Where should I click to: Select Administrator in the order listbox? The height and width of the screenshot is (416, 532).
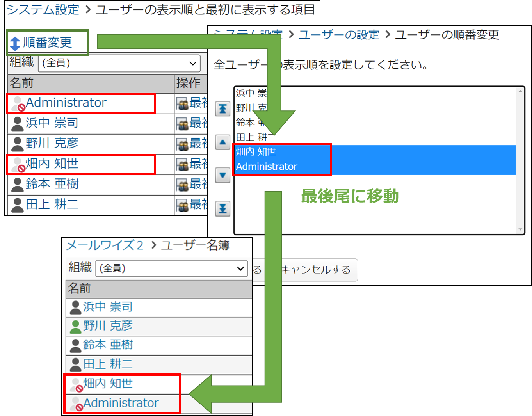click(x=267, y=167)
